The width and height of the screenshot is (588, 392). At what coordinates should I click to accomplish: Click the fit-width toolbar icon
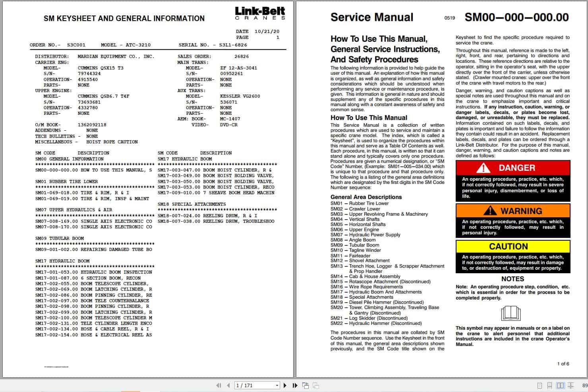point(315,385)
